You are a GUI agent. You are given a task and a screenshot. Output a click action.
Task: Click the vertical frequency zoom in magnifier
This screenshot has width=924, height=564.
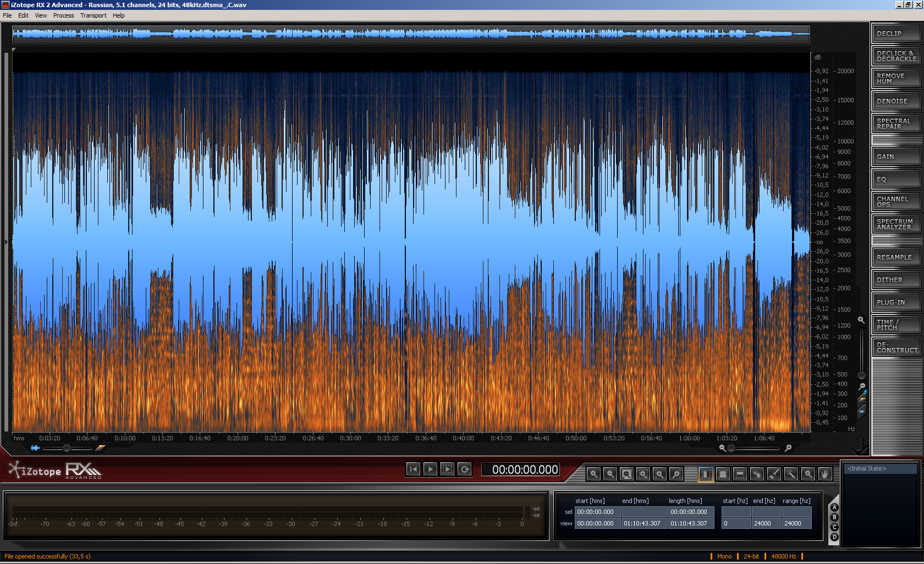(861, 320)
